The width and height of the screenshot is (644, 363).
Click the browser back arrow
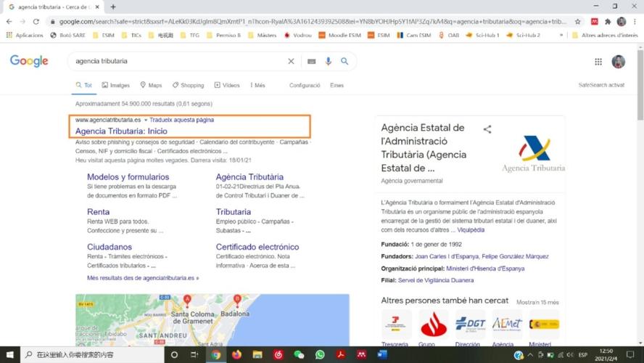[9, 21]
